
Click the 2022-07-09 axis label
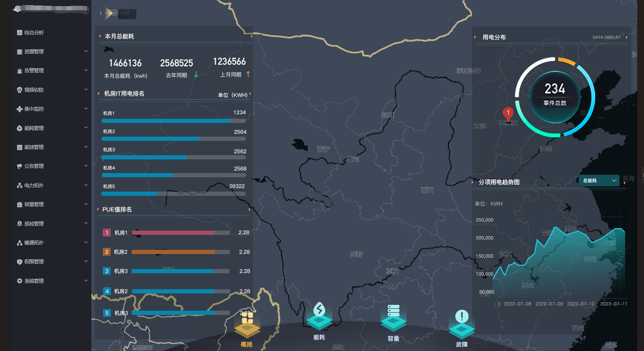(549, 304)
